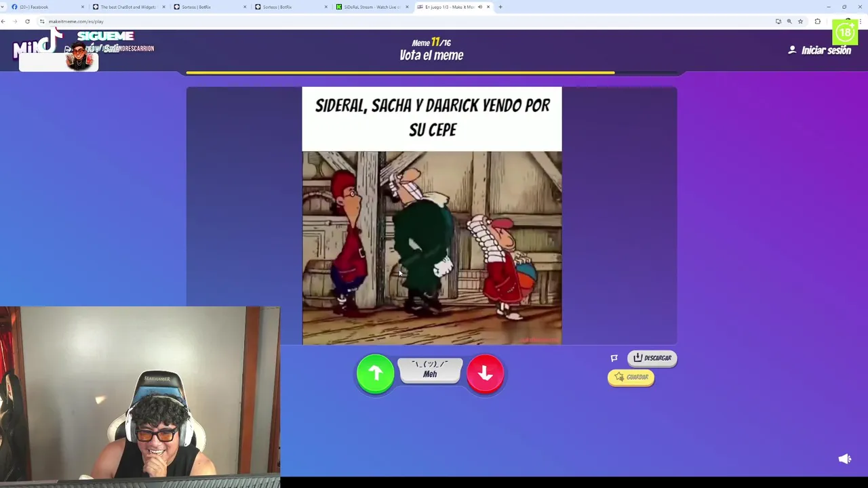Open the browser Extensions puzzle menu

click(x=817, y=22)
